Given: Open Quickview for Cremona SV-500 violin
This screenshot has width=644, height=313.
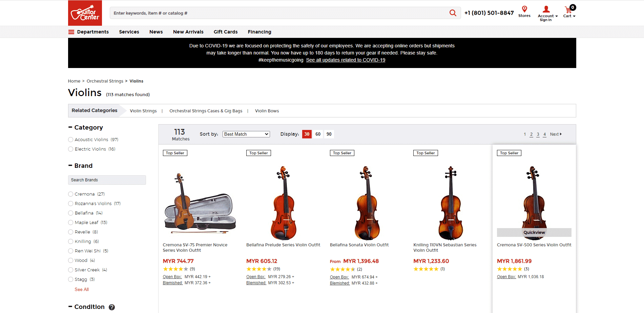Looking at the screenshot, I should tap(534, 232).
